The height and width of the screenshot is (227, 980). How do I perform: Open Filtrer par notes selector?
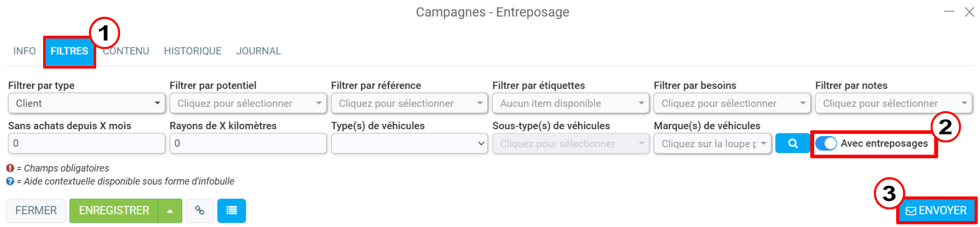pos(893,103)
